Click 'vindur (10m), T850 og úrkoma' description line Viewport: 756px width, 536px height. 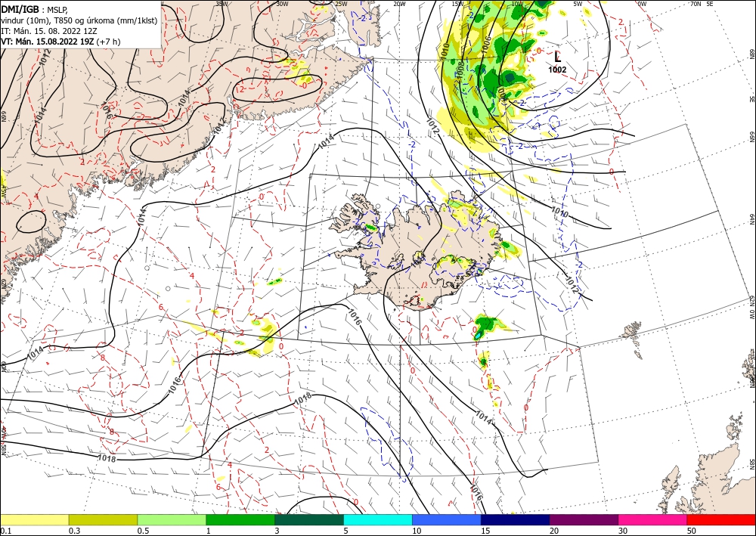[79, 20]
